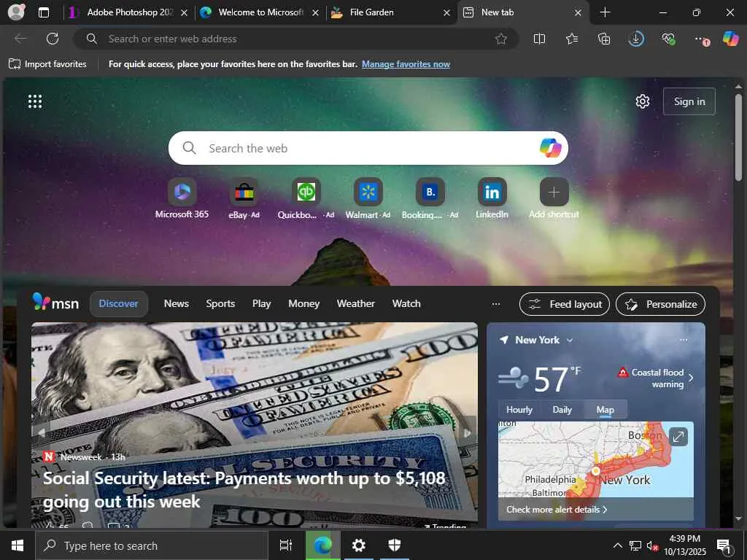Go to previous story arrow
Screen dimensions: 747x560
(x=41, y=433)
